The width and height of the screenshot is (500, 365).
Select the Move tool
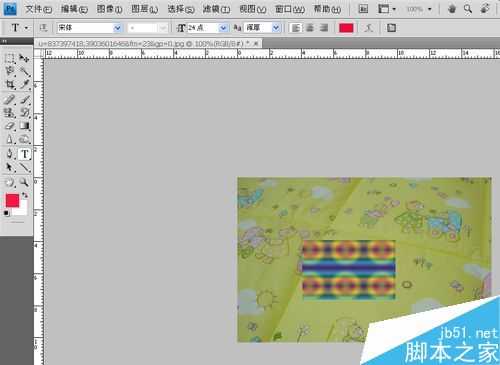click(x=24, y=58)
